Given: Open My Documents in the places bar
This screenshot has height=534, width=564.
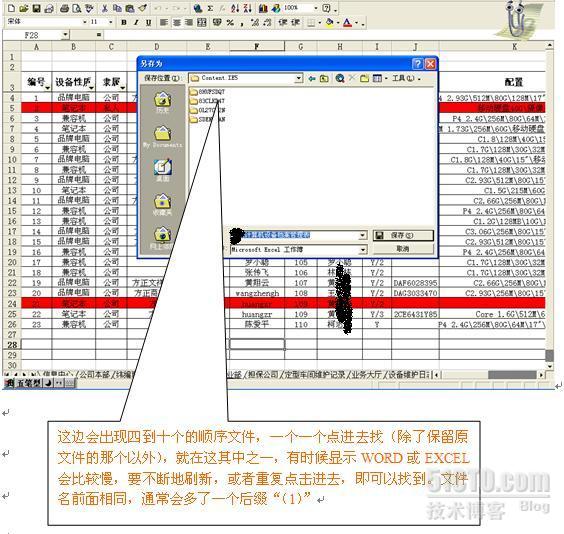Looking at the screenshot, I should click(163, 137).
